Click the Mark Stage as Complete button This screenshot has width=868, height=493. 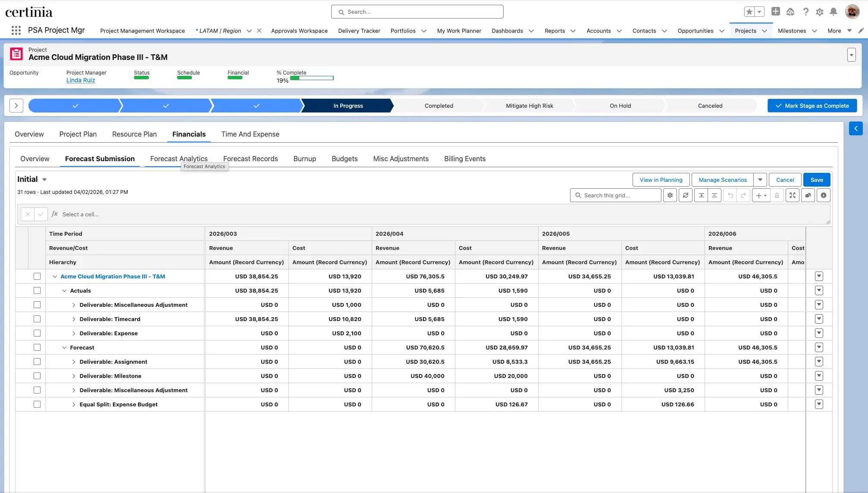812,106
